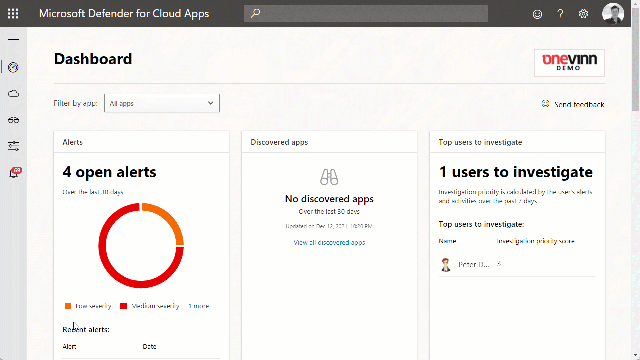640x360 pixels.
Task: Click the search magnifier icon
Action: [256, 13]
